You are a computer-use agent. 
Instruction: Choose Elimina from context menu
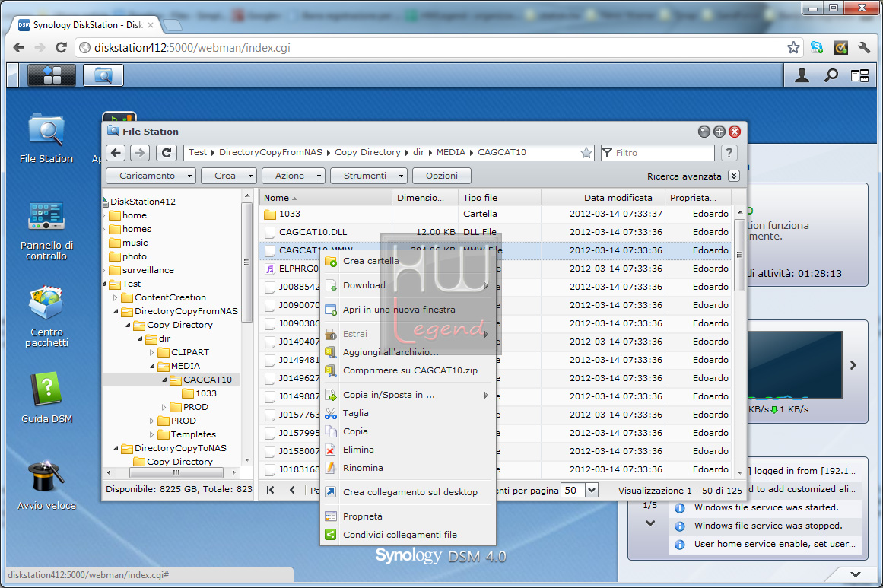[x=408, y=450]
